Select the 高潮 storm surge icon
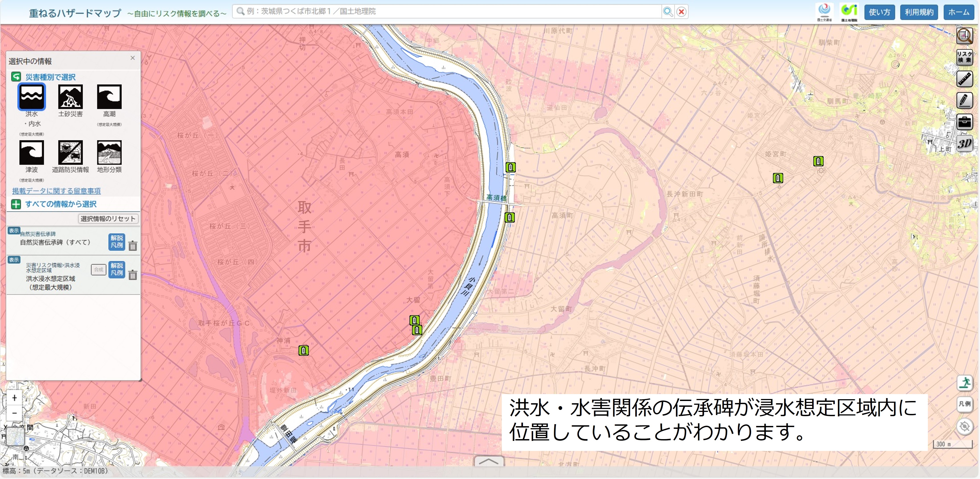Image resolution: width=980 pixels, height=479 pixels. (109, 97)
